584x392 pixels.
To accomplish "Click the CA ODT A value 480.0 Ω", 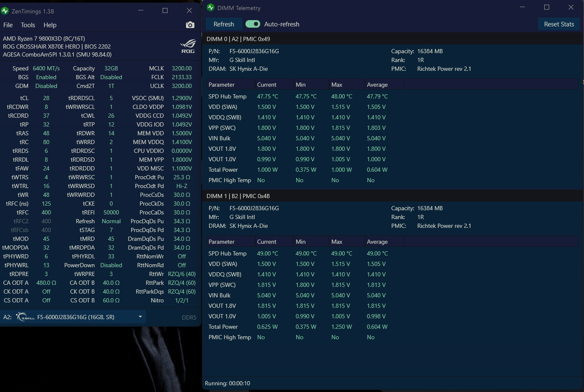I will [46, 283].
